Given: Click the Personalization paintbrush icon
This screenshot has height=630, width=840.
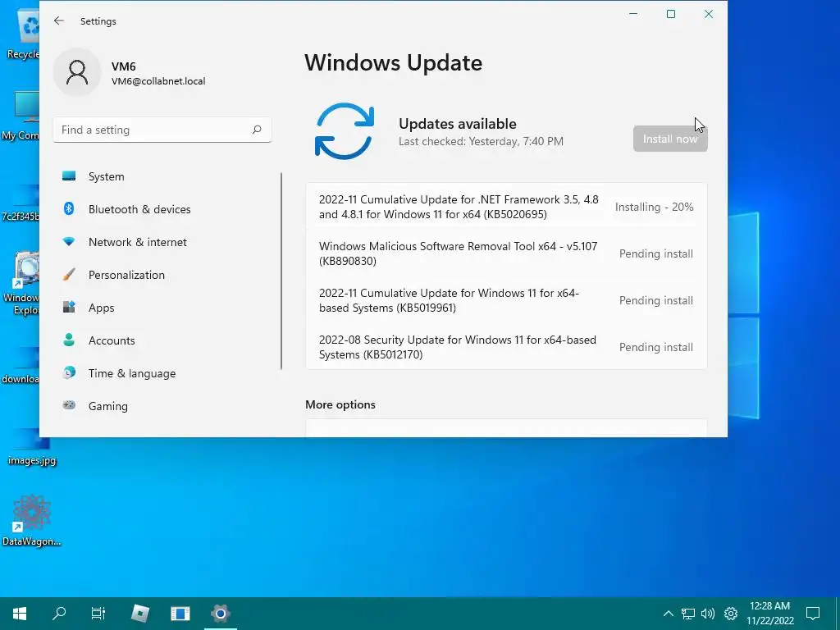Looking at the screenshot, I should tap(69, 275).
